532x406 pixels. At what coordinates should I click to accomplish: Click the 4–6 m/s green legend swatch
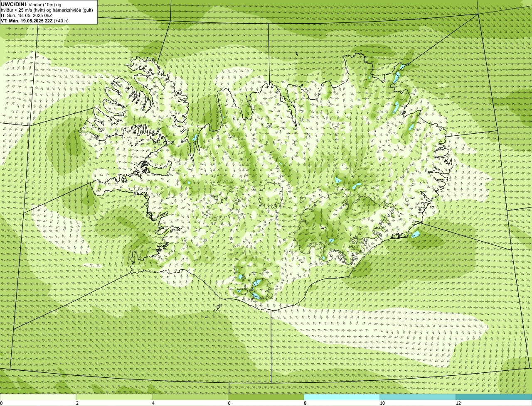(190, 397)
